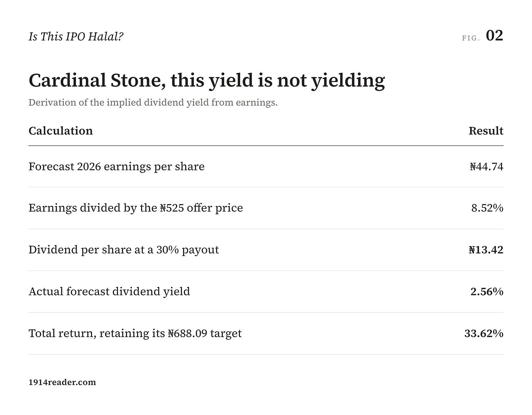
Task: Click the naira symbol before 525 offer price
Action: (163, 208)
